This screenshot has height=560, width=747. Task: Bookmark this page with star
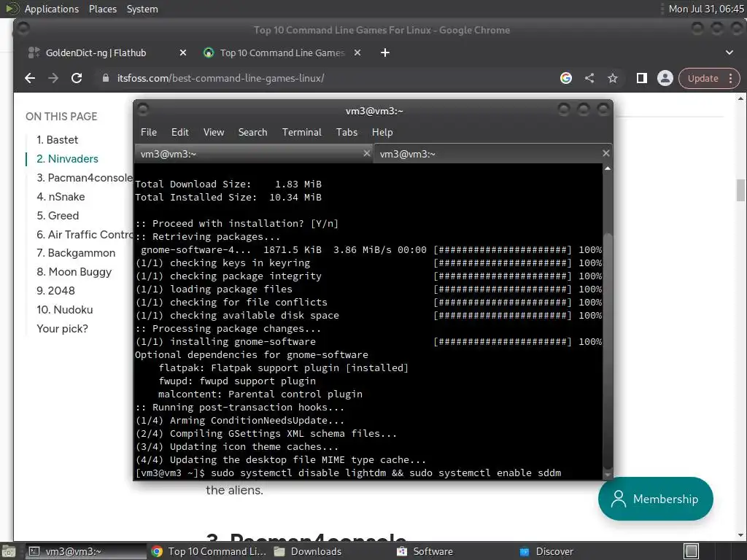(x=613, y=78)
